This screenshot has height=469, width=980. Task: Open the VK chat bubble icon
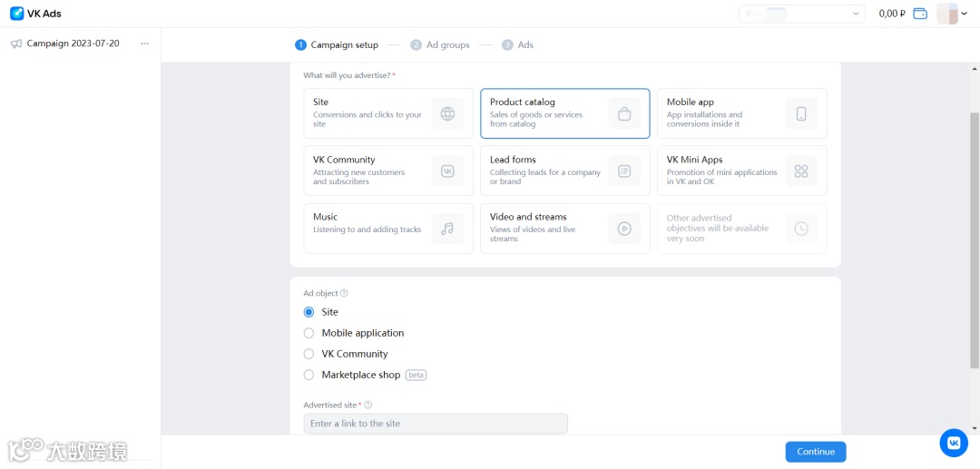point(954,443)
